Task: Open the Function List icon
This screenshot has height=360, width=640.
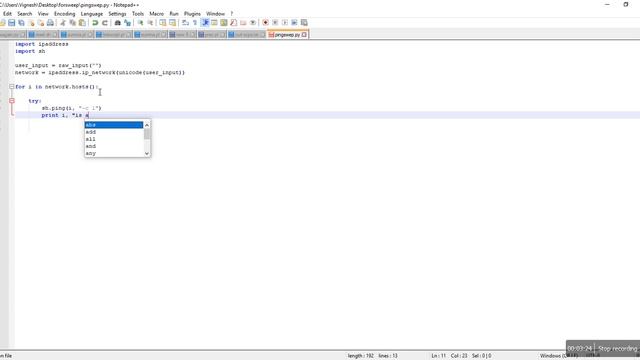Action: (233, 23)
